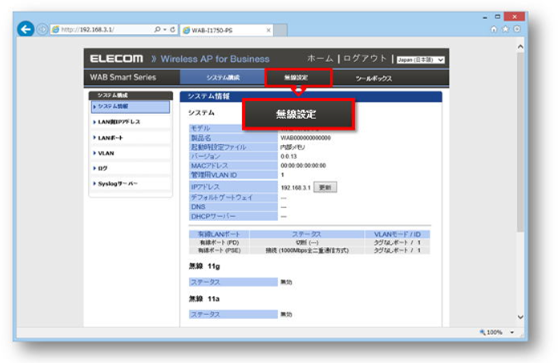Open the ツールボックス tab
The image size is (558, 363).
coord(374,78)
